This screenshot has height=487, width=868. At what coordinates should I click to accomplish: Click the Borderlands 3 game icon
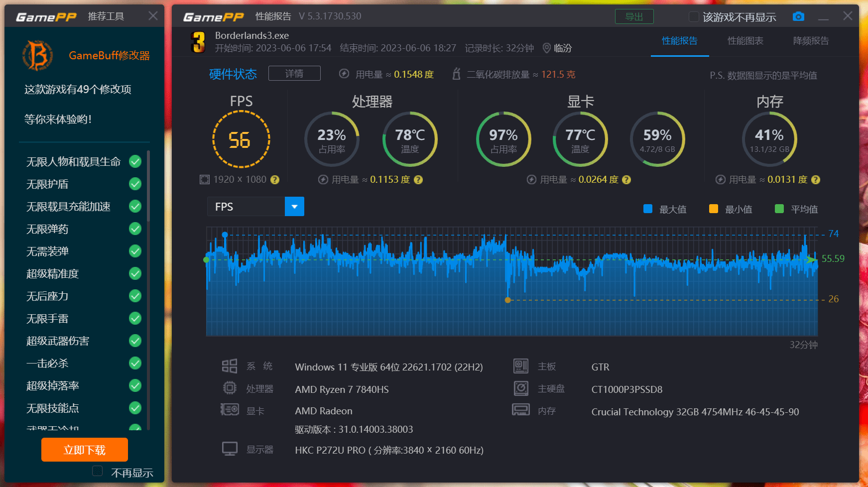pyautogui.click(x=198, y=42)
